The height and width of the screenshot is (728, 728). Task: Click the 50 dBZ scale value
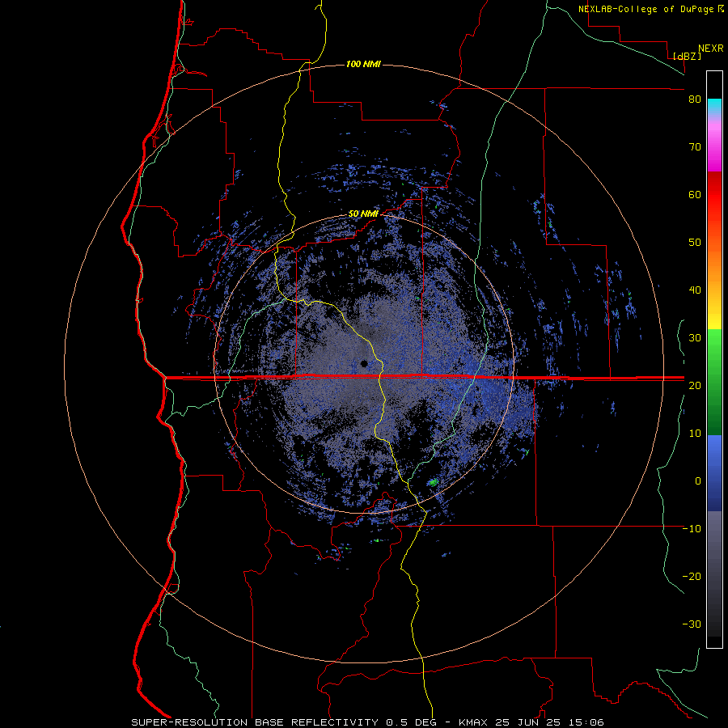[x=695, y=243]
